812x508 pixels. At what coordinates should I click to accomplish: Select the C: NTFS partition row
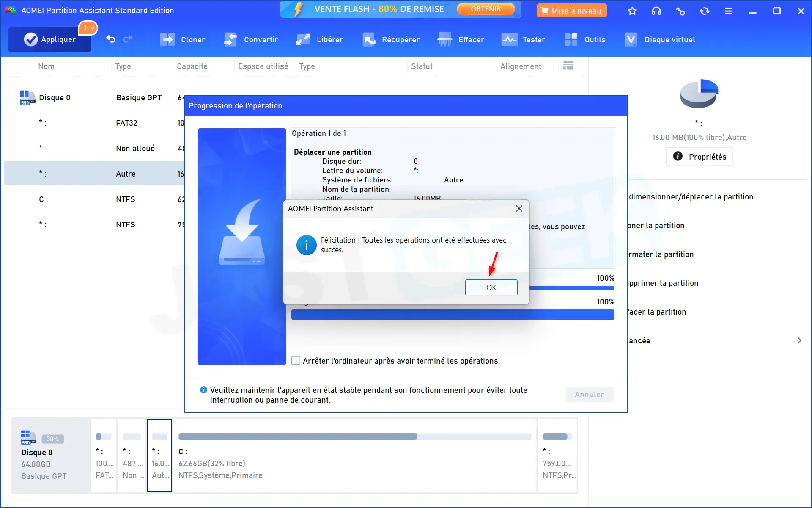click(94, 199)
